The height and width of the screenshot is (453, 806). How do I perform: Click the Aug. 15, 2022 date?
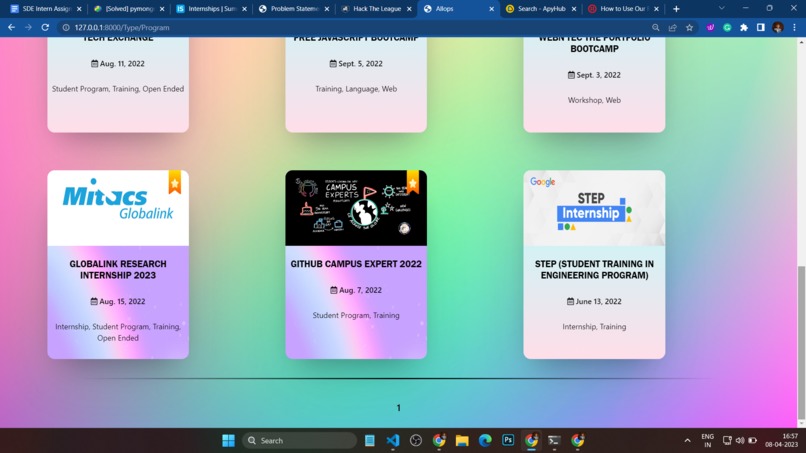tap(118, 301)
